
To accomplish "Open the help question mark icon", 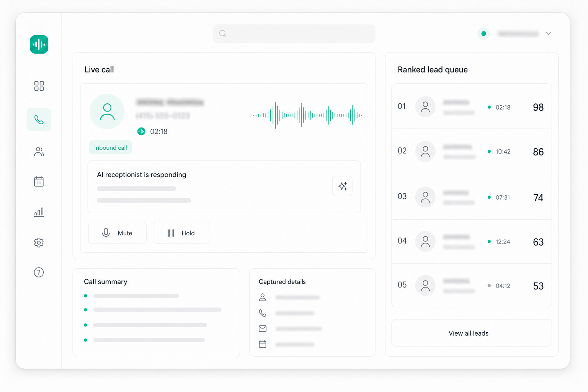I will (x=39, y=272).
